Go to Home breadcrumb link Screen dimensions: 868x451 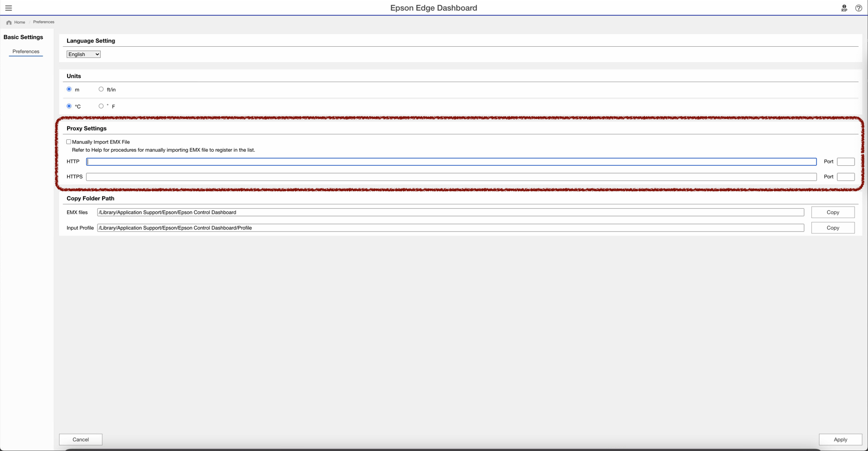(20, 22)
